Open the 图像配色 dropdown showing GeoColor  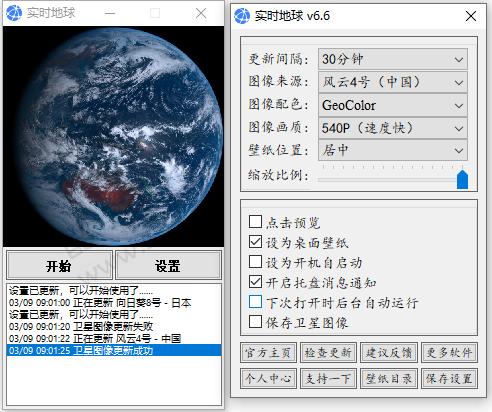pyautogui.click(x=393, y=105)
